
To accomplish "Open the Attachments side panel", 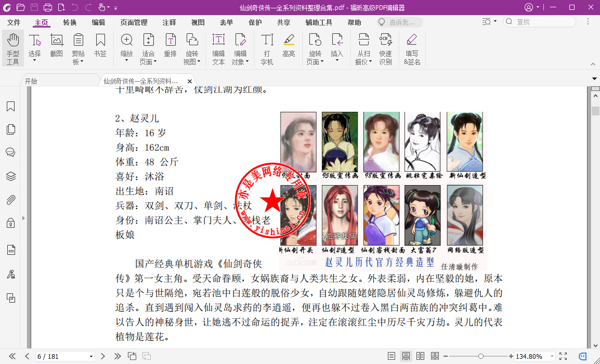I will coord(11,199).
